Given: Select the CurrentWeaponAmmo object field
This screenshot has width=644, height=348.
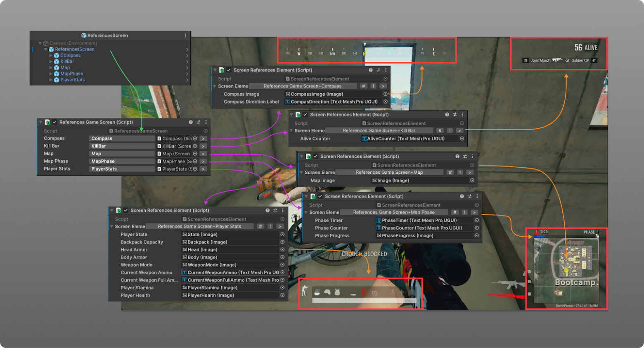Looking at the screenshot, I should click(234, 272).
